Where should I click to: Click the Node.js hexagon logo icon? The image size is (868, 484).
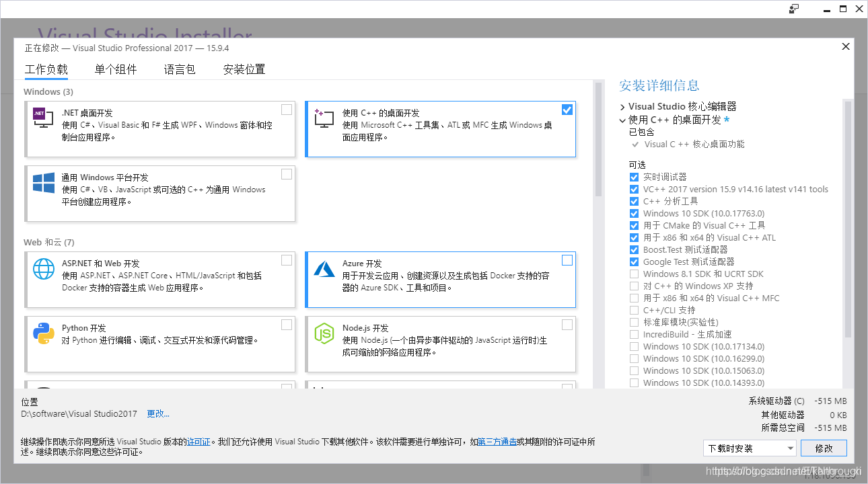coord(324,333)
